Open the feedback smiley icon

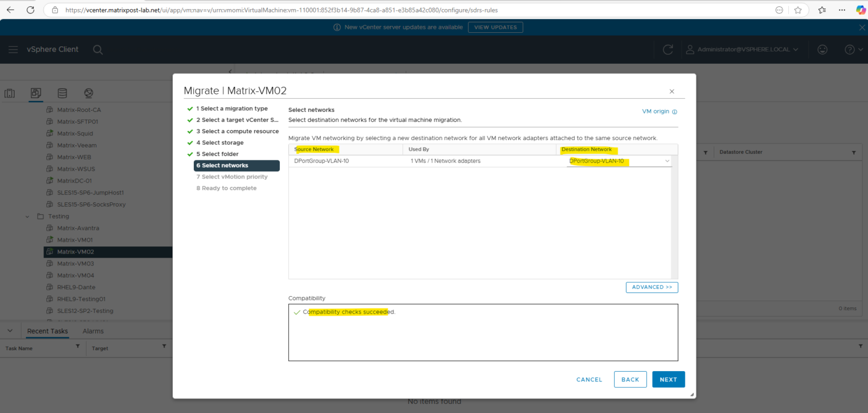coord(822,49)
